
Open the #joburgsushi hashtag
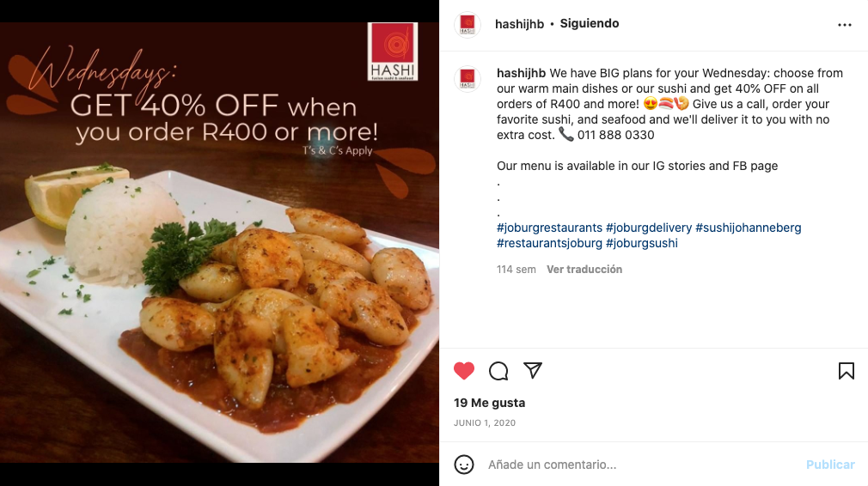[642, 243]
